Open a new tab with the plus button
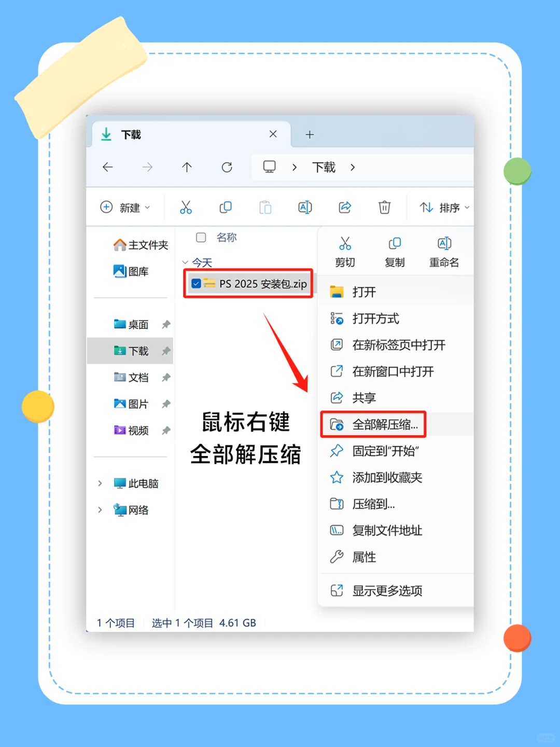Viewport: 560px width, 747px height. [x=310, y=134]
